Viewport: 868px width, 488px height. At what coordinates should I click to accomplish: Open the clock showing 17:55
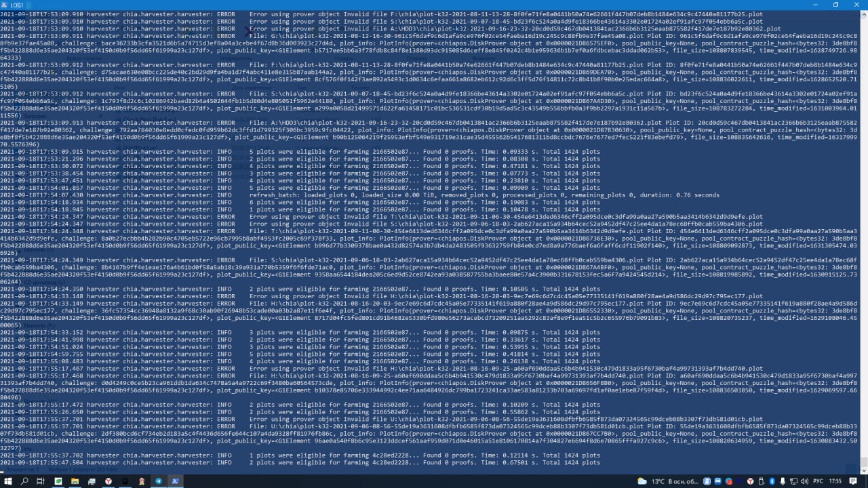835,481
